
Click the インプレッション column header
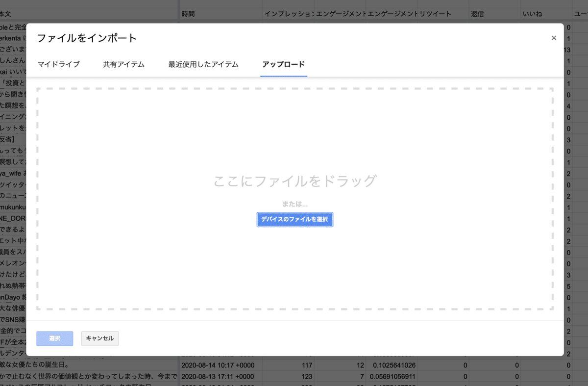[289, 14]
